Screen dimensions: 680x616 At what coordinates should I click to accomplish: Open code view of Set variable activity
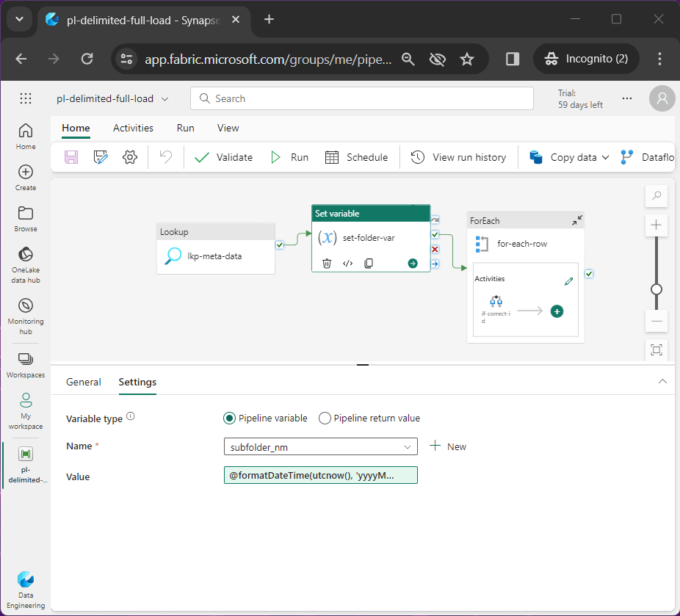pyautogui.click(x=348, y=263)
